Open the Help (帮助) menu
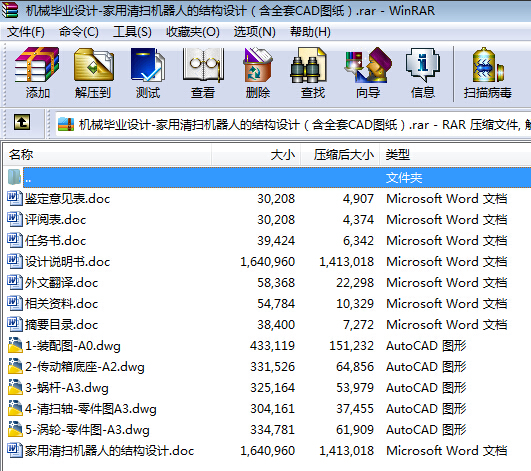 310,32
